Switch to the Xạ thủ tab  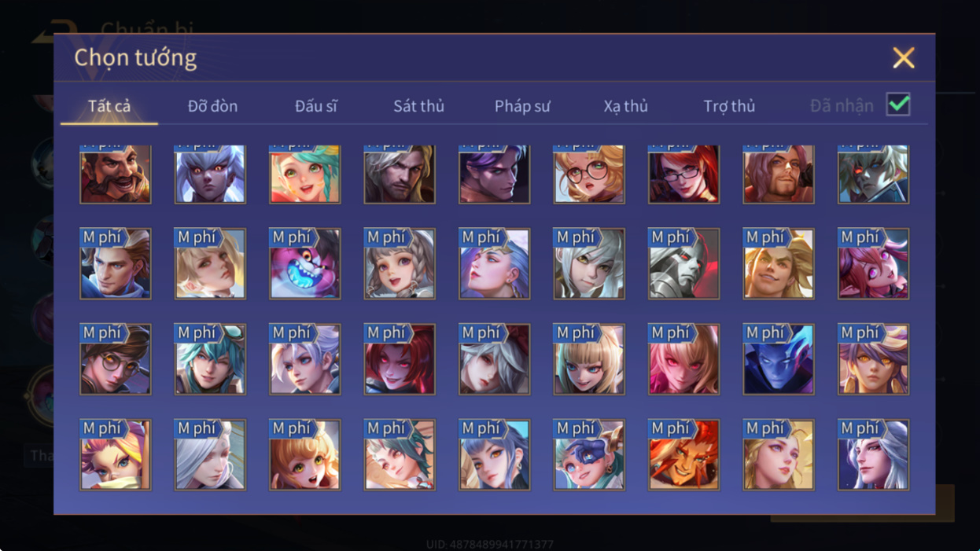pos(626,106)
